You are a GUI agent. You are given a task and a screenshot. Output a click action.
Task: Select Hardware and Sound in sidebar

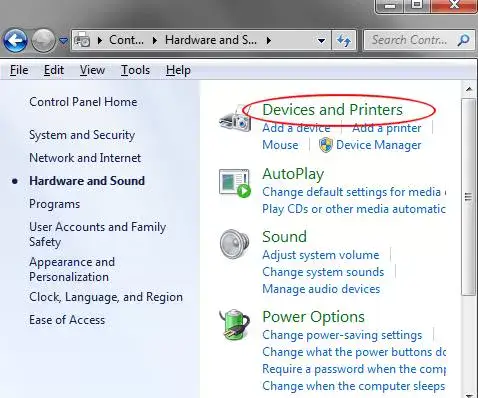click(x=87, y=181)
